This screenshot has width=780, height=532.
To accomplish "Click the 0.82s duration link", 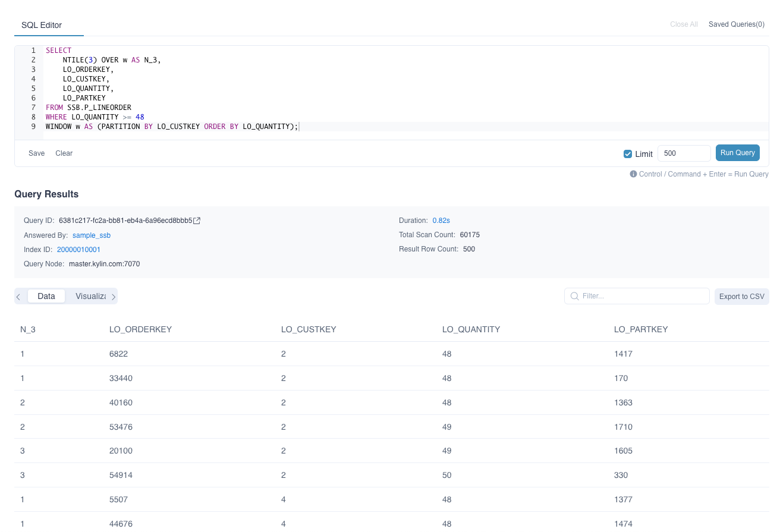I will pos(441,221).
